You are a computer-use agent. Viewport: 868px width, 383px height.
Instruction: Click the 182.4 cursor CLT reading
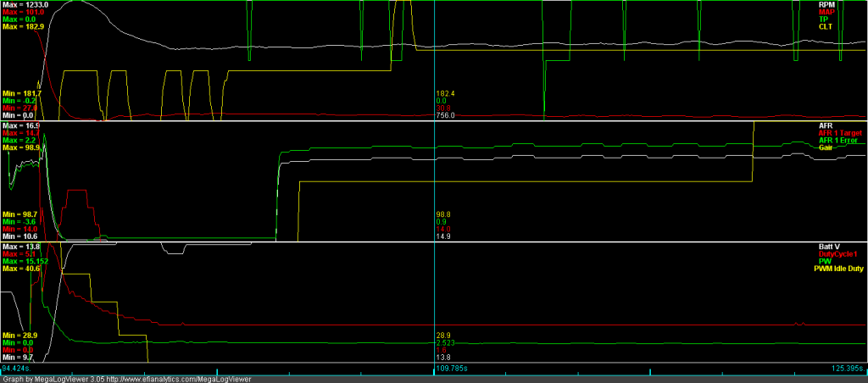(x=445, y=93)
